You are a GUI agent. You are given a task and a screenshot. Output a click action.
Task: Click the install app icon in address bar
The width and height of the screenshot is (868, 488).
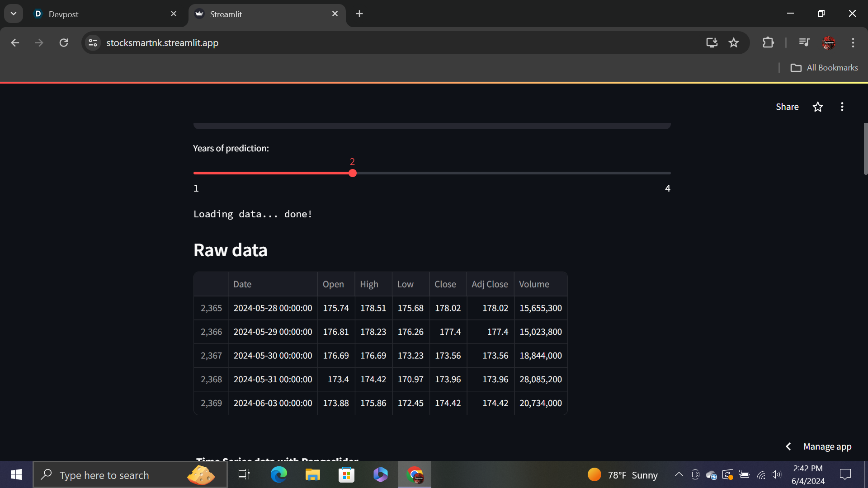(712, 43)
